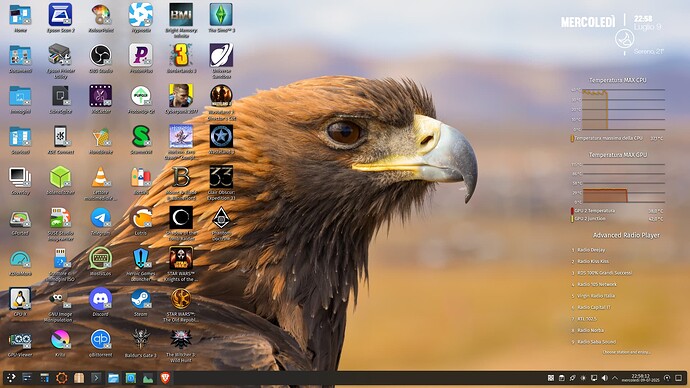
Task: Click 'Sereno, 21°' weather text
Action: pos(649,51)
